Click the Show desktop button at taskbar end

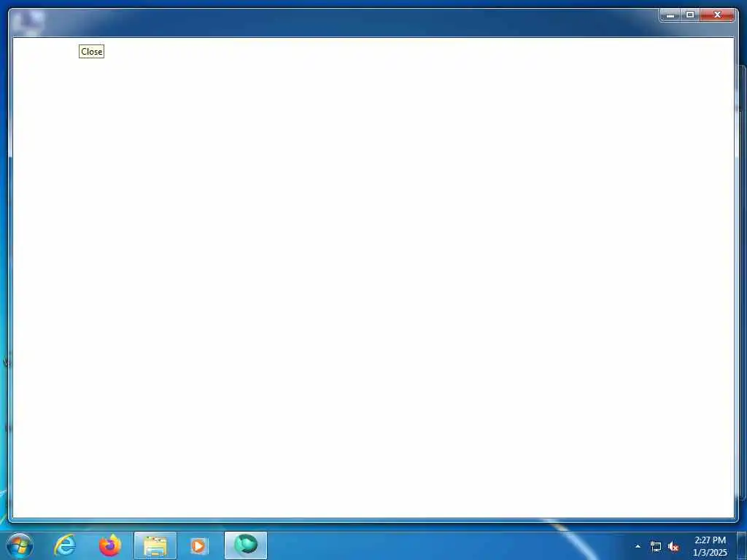coord(742,545)
